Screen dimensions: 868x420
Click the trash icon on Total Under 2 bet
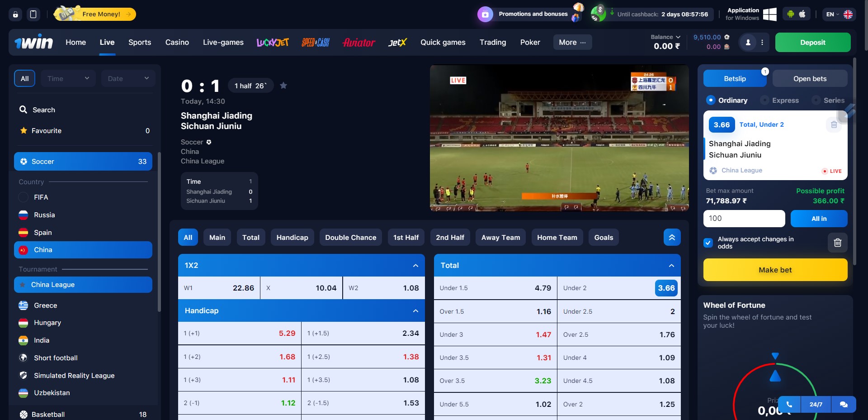(834, 124)
